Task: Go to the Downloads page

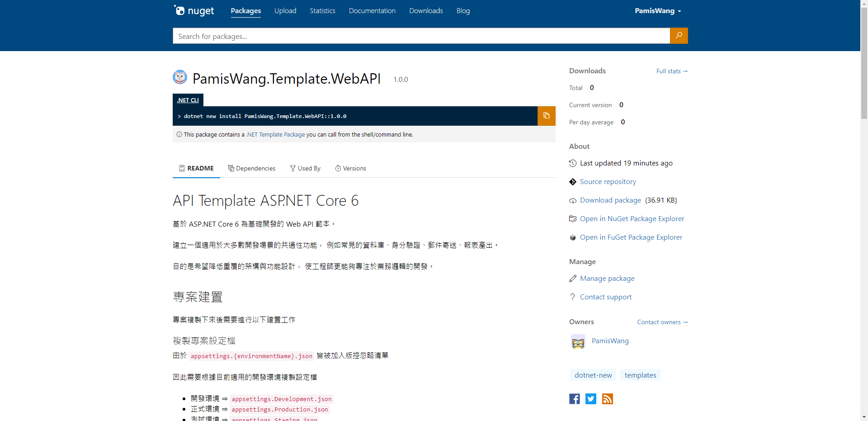Action: (x=426, y=11)
